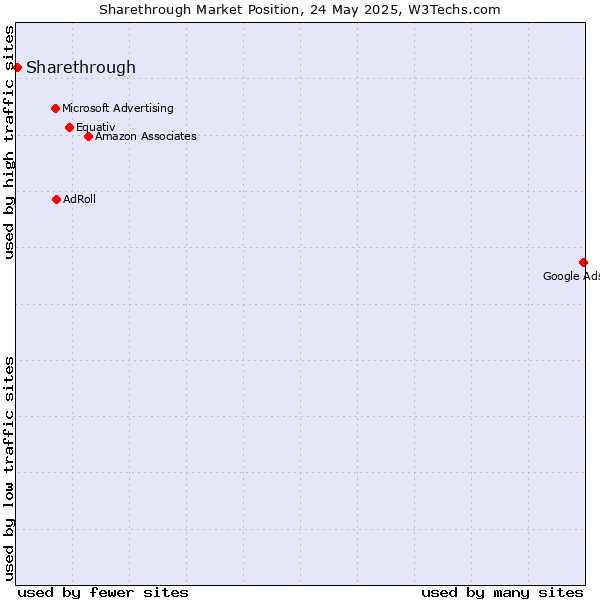Screen dimensions: 600x600
Task: Click the "used by fewer sites" axis label
Action: [x=103, y=593]
